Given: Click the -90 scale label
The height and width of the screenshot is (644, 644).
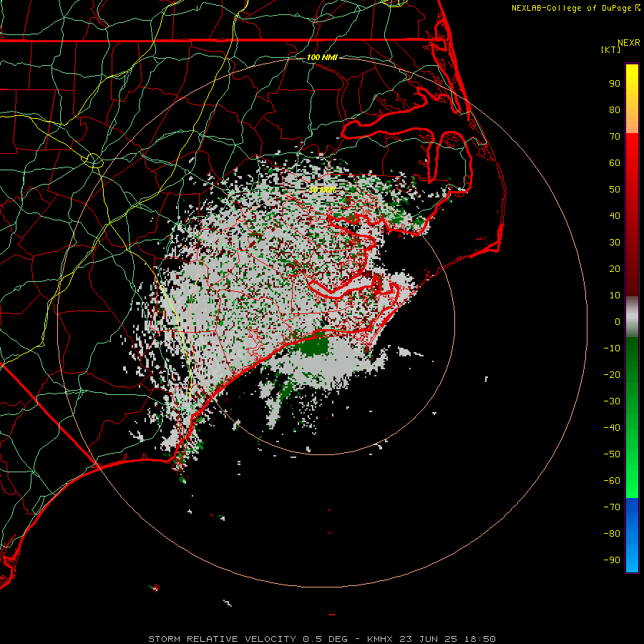Looking at the screenshot, I should [612, 560].
